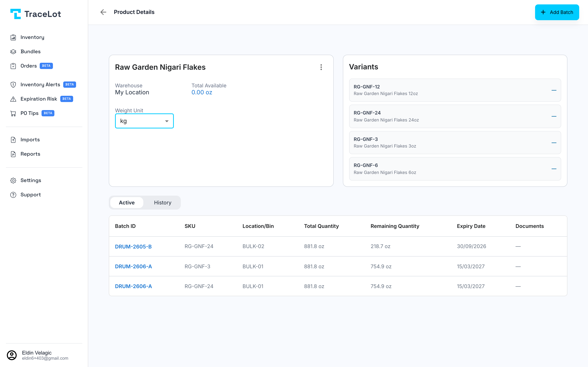The image size is (588, 367).
Task: Open the three-dot product options menu
Action: pos(321,67)
